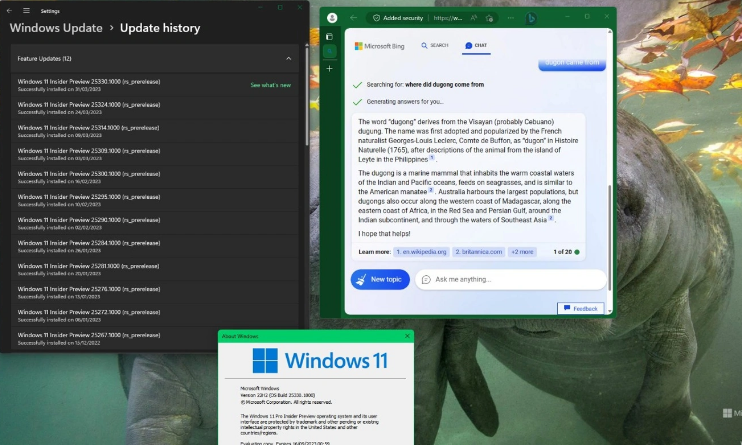Open citation 2 after American manatee
742x445 pixels.
click(x=431, y=190)
